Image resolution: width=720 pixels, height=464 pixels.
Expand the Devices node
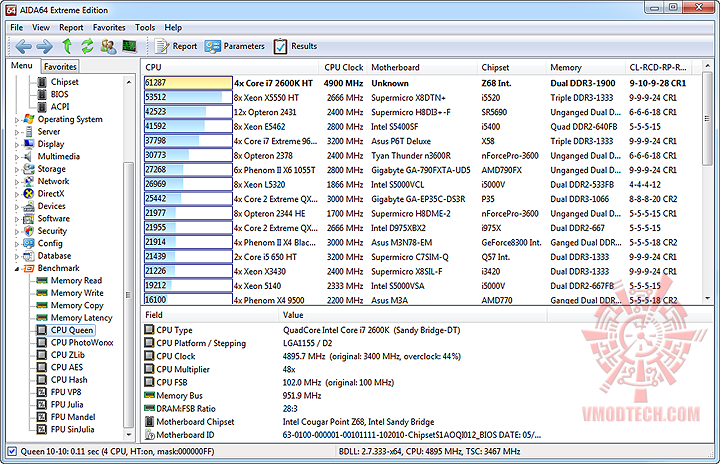17,206
